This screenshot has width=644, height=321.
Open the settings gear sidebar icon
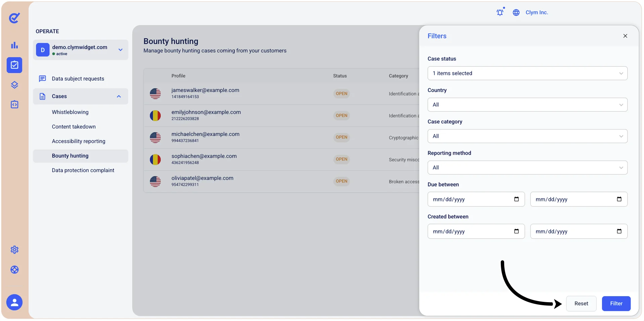(x=14, y=250)
